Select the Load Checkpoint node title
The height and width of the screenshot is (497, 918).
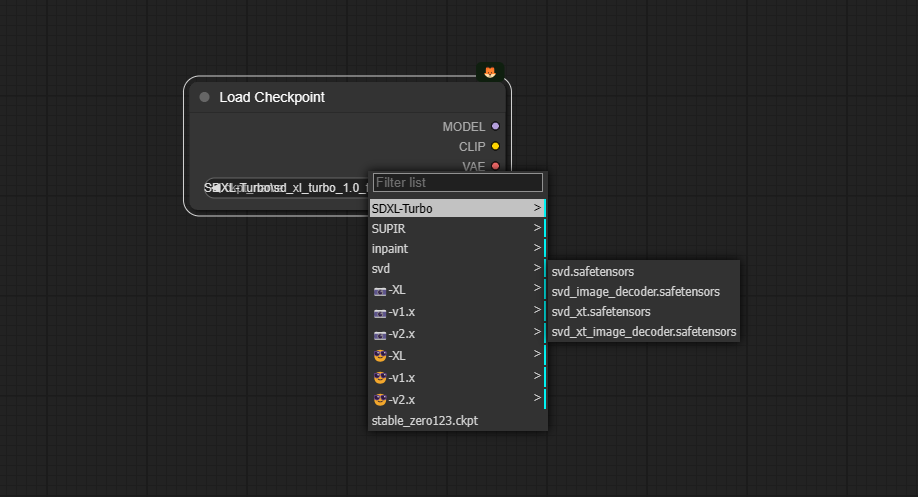pos(272,97)
